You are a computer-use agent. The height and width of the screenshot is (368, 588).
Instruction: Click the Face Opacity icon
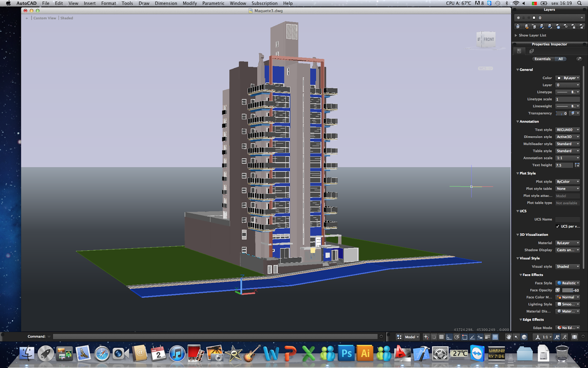point(557,290)
